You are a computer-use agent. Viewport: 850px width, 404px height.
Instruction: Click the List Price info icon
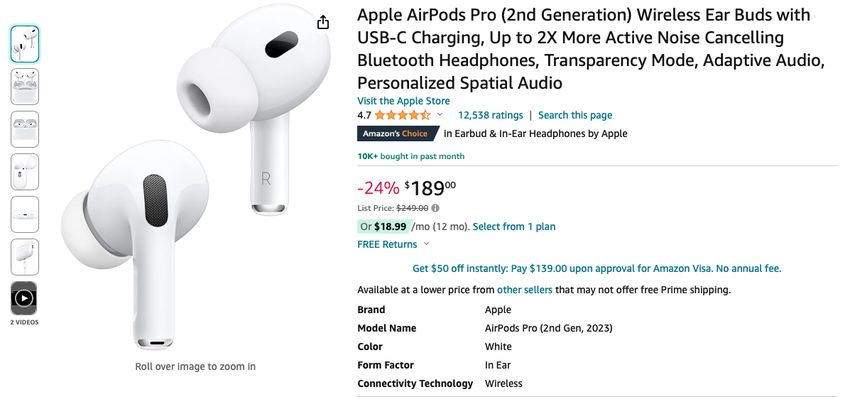[x=435, y=208]
